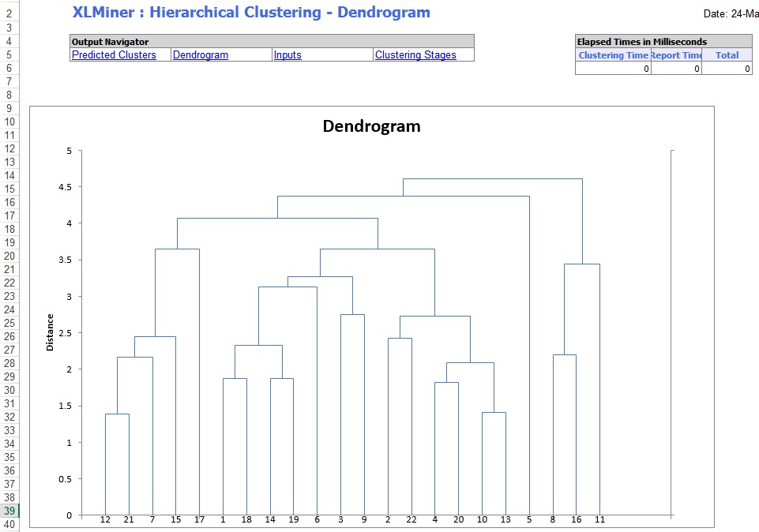Select the Output Navigator header cell
The width and height of the screenshot is (759, 532).
[272, 42]
